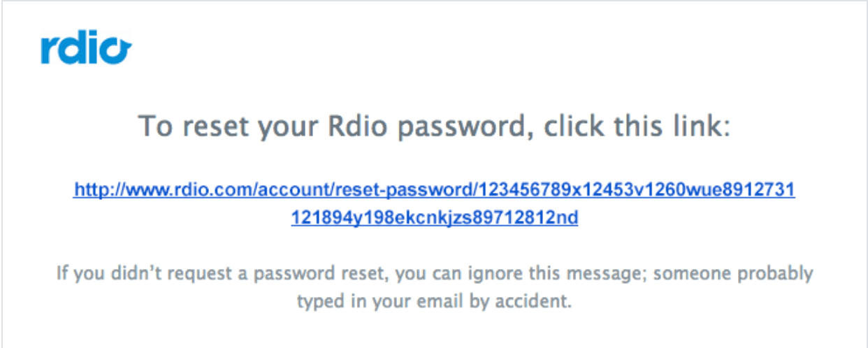Click the link's second line ending in 812nd
The image size is (868, 348).
pyautogui.click(x=434, y=218)
